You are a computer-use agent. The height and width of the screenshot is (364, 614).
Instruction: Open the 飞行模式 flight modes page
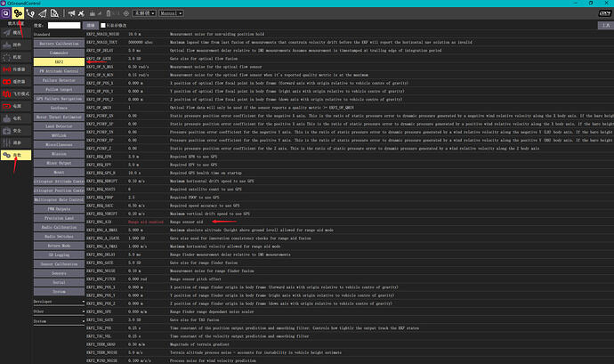click(14, 92)
